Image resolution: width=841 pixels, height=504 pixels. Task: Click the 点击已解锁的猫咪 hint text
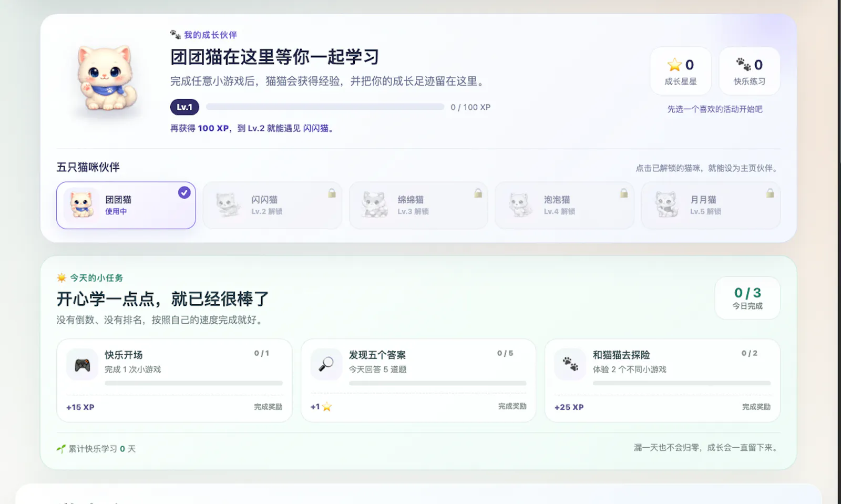[707, 168]
